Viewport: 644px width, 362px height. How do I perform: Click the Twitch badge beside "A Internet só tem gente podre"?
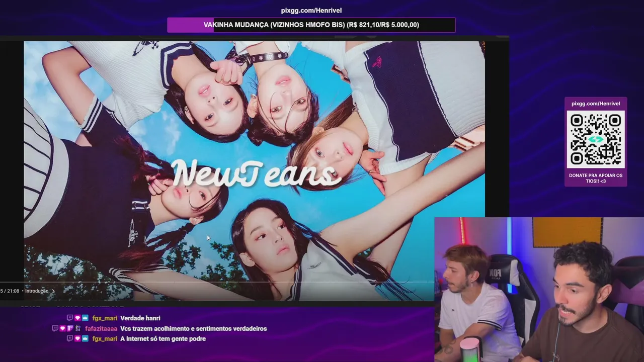[x=70, y=338]
